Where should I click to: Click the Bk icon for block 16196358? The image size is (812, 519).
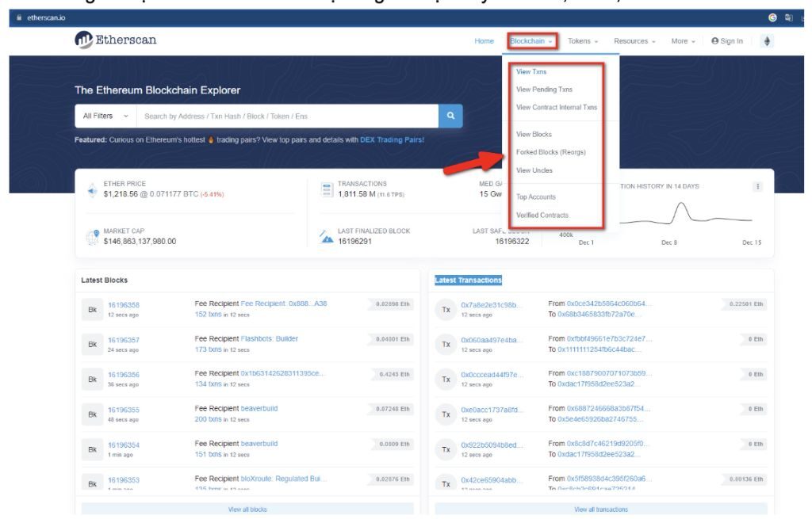point(92,310)
